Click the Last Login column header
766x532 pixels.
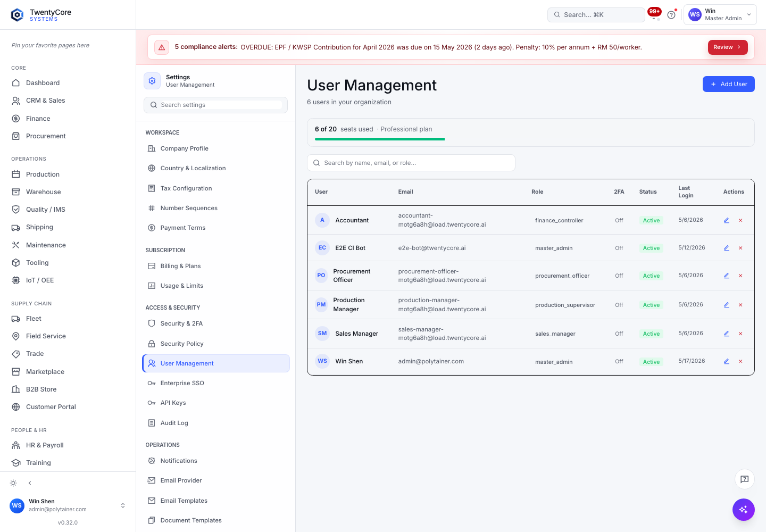tap(686, 192)
